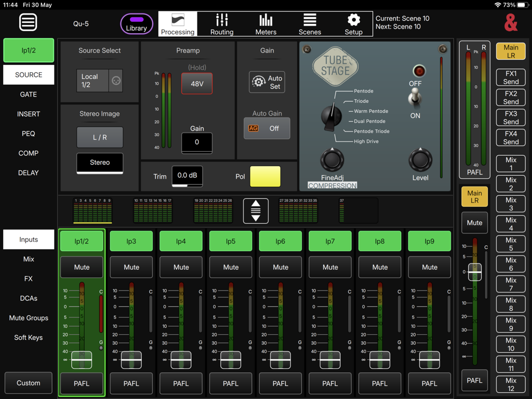The height and width of the screenshot is (399, 532).
Task: Enable 48V phantom power
Action: pos(196,83)
